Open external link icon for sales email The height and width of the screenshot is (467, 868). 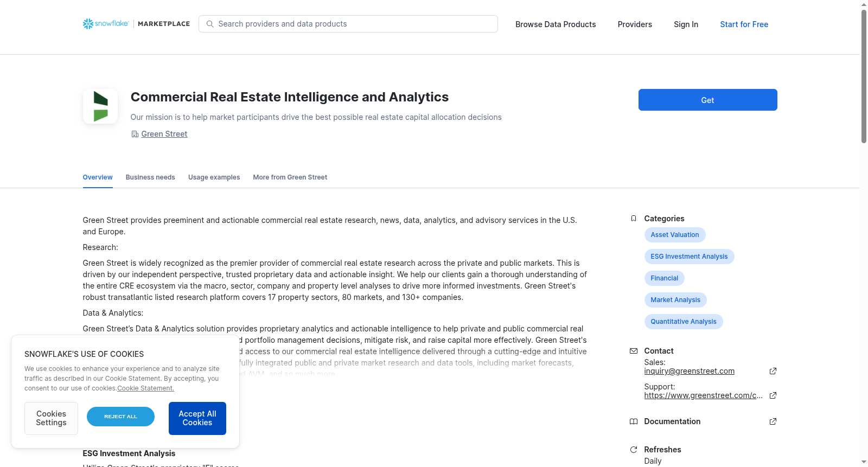tap(773, 371)
